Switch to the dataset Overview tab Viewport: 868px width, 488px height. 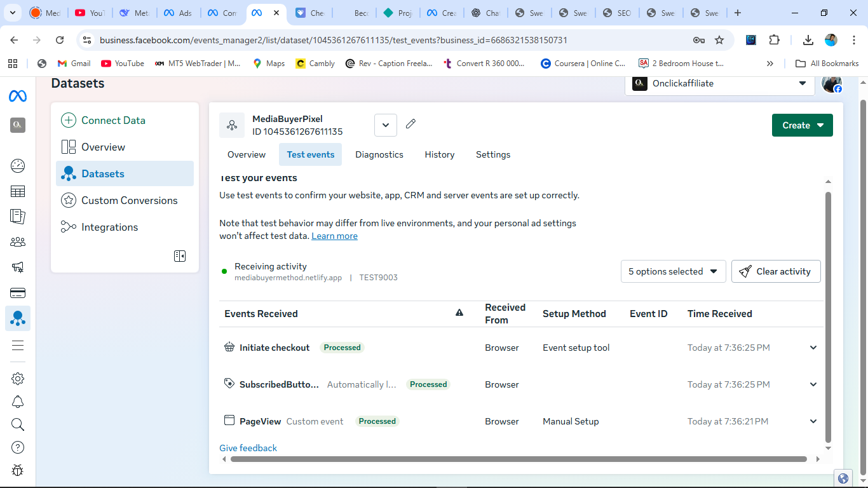coord(247,154)
